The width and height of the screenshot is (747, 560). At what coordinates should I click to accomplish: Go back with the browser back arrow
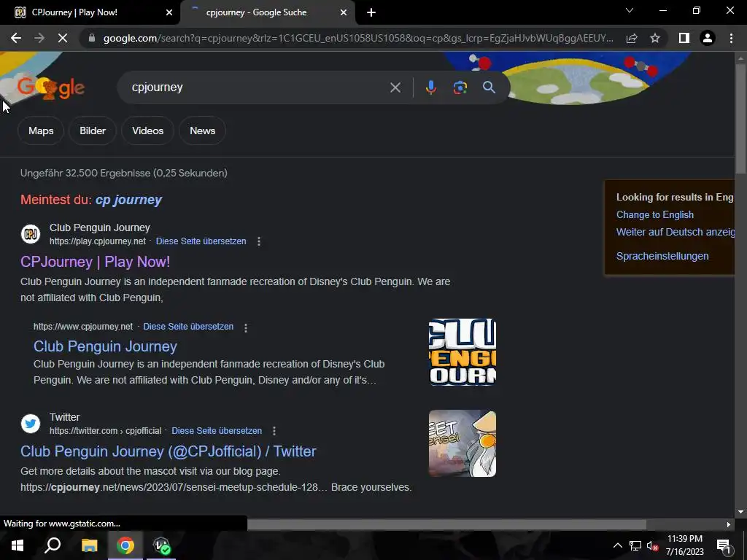click(x=16, y=38)
